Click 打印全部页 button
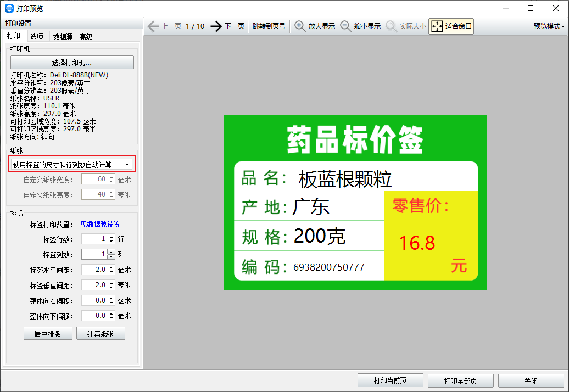Viewport: 569px width, 392px height. [460, 380]
